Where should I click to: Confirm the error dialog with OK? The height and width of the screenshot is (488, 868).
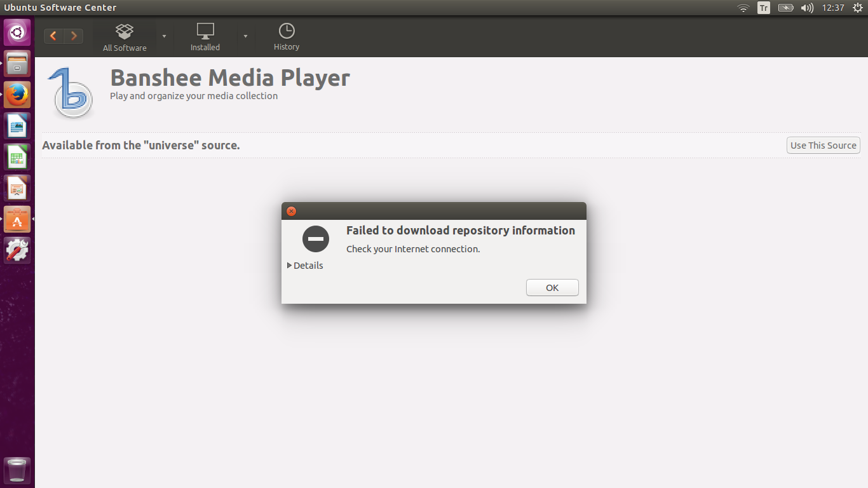552,288
